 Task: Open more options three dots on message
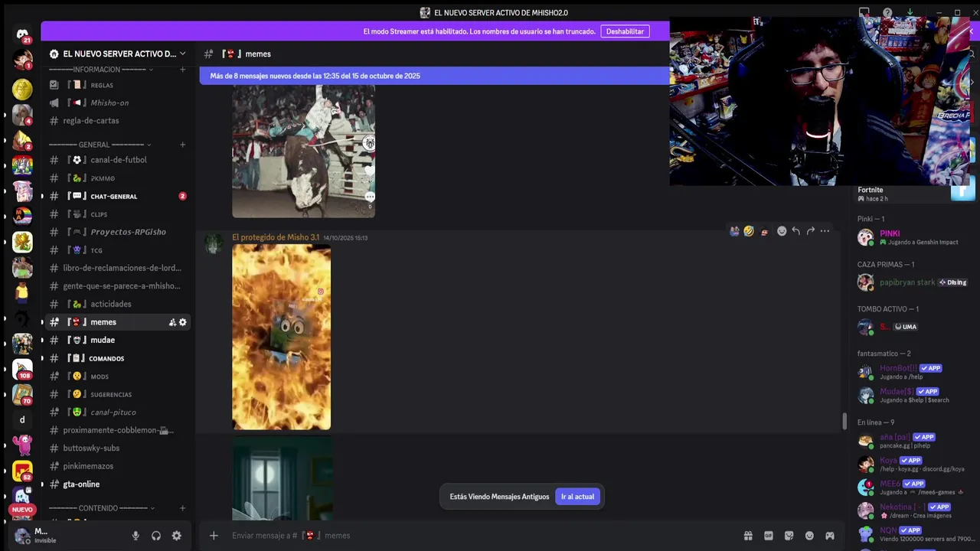pyautogui.click(x=825, y=231)
